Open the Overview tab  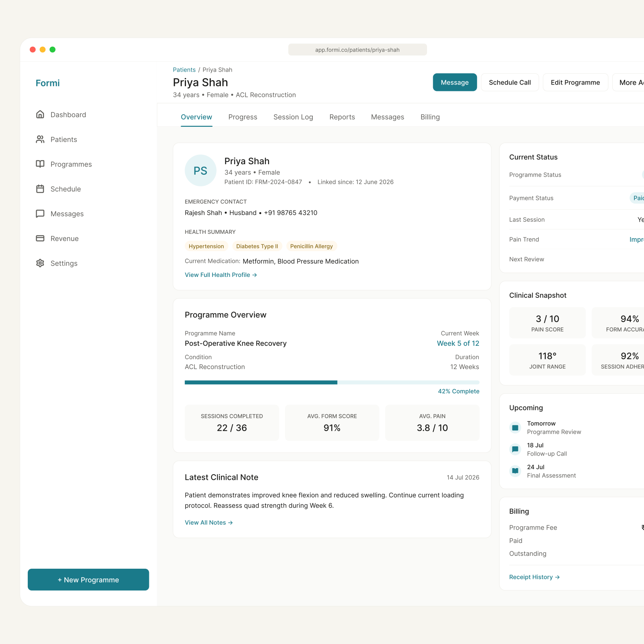(196, 117)
